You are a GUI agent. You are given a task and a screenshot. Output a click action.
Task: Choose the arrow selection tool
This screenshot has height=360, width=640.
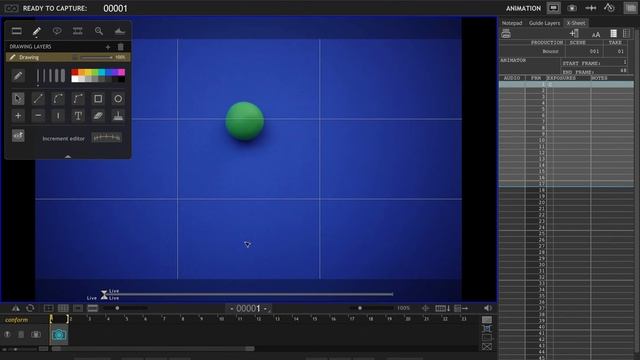18,99
